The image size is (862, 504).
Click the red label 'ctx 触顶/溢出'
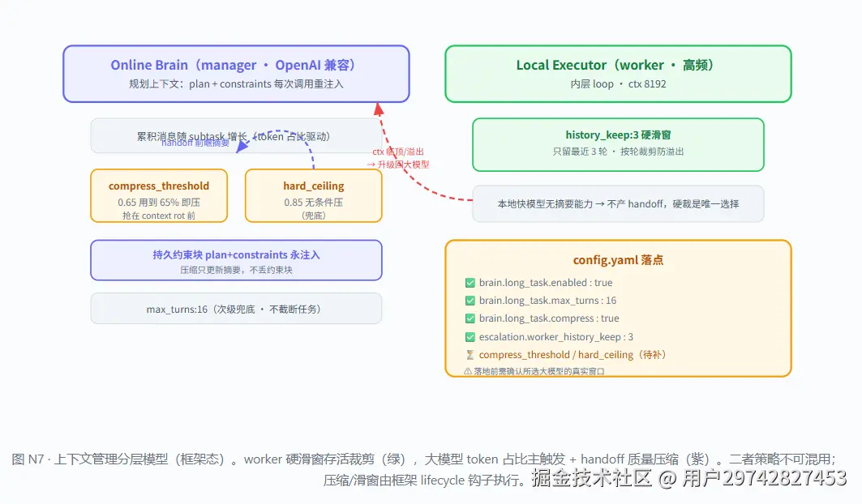point(398,152)
